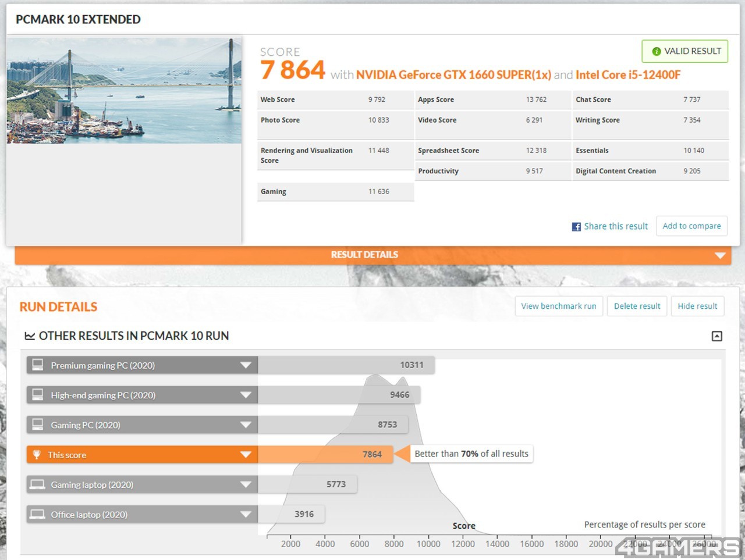745x560 pixels.
Task: Click the desktop icon for Gaming PC (2020)
Action: coord(38,425)
